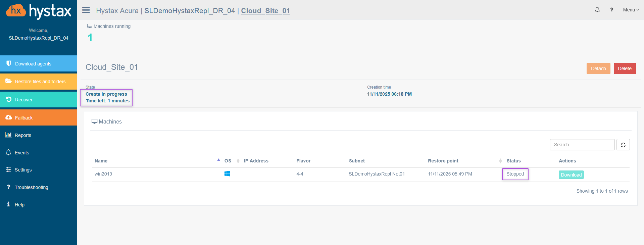This screenshot has width=644, height=245.
Task: Sort machines by Restore point column
Action: coord(443,161)
